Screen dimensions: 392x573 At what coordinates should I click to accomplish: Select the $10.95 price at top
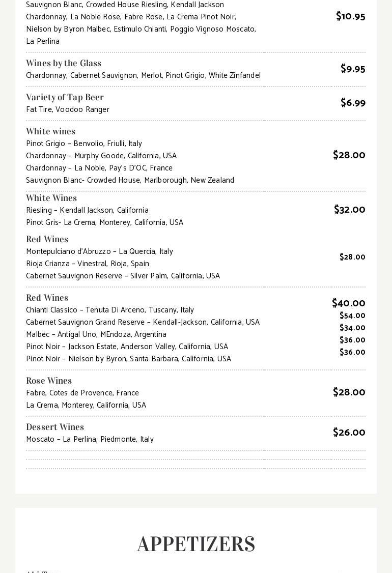[x=350, y=16]
